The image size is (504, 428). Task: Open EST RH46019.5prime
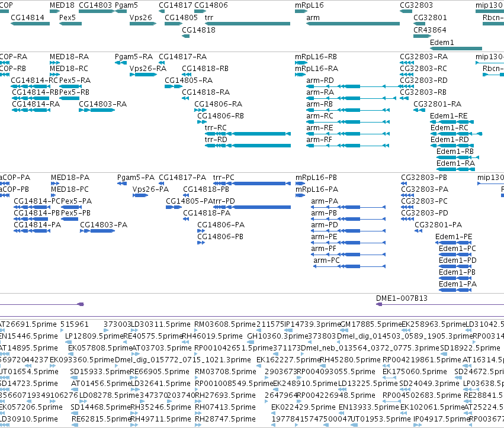point(212,336)
